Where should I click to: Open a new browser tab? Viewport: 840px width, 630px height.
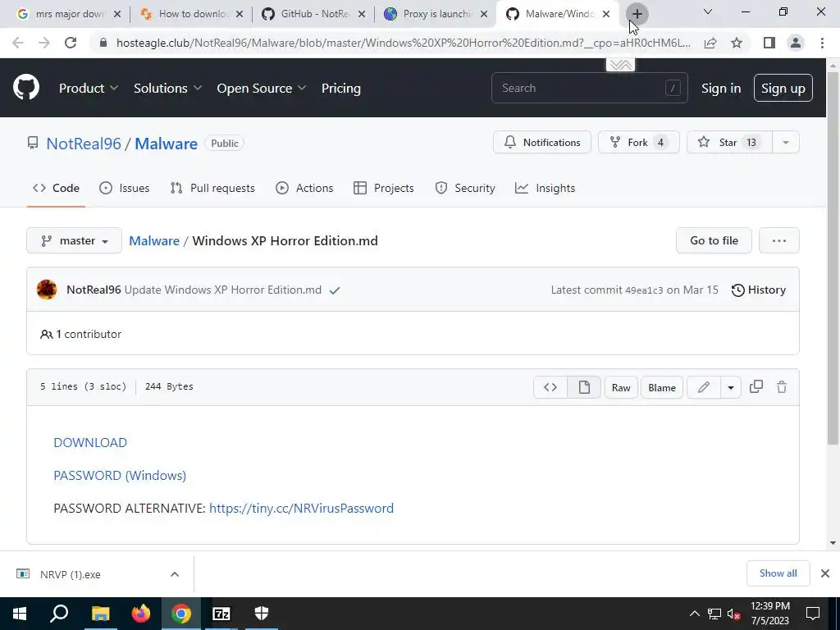pyautogui.click(x=637, y=14)
